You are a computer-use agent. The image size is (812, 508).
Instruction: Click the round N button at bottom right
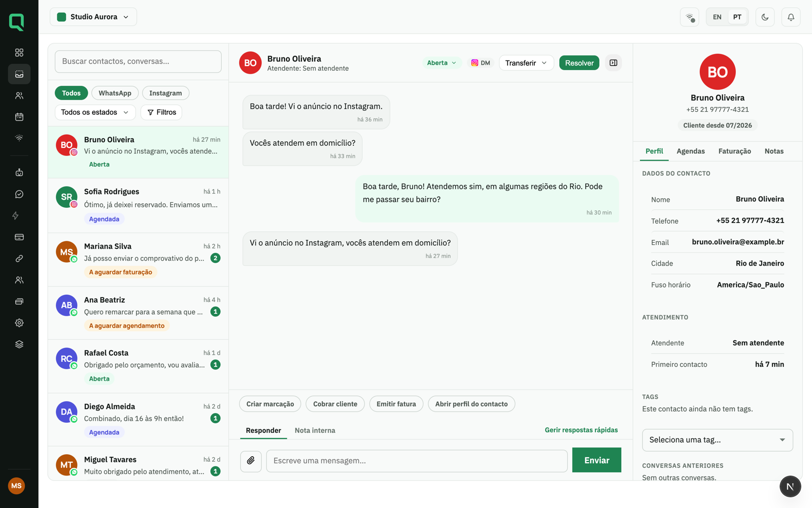[790, 487]
